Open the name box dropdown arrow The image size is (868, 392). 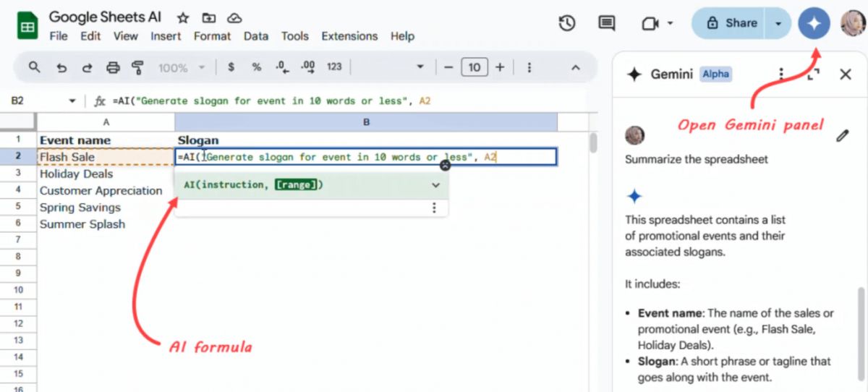[x=72, y=101]
